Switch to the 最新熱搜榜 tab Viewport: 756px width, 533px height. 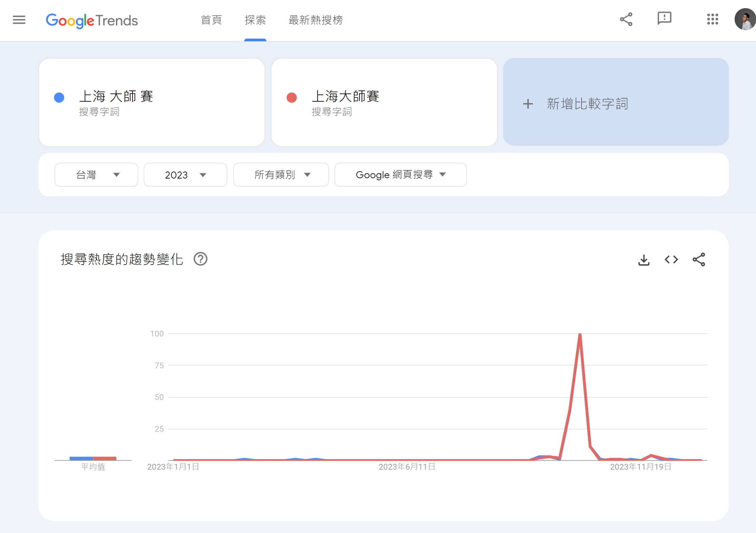315,20
